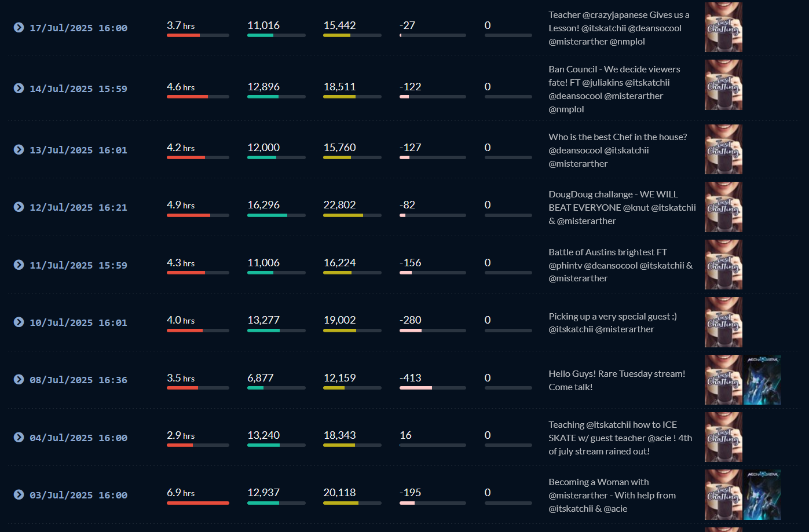Click the 18,511 peak viewers value
The image size is (809, 532).
pyautogui.click(x=339, y=87)
